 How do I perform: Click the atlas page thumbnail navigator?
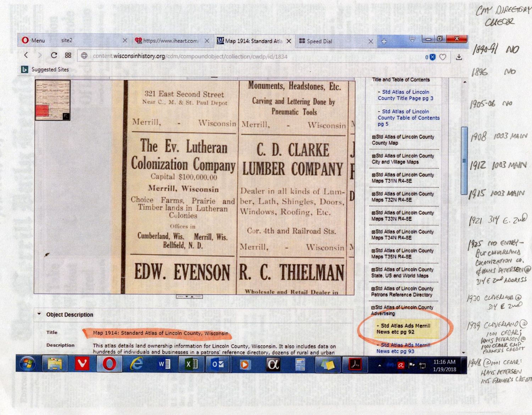click(x=52, y=100)
